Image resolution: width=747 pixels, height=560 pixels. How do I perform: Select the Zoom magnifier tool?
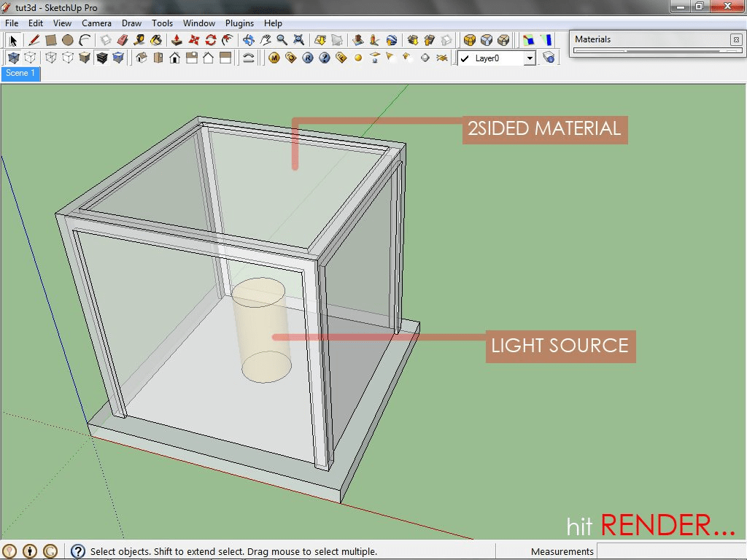[x=282, y=41]
